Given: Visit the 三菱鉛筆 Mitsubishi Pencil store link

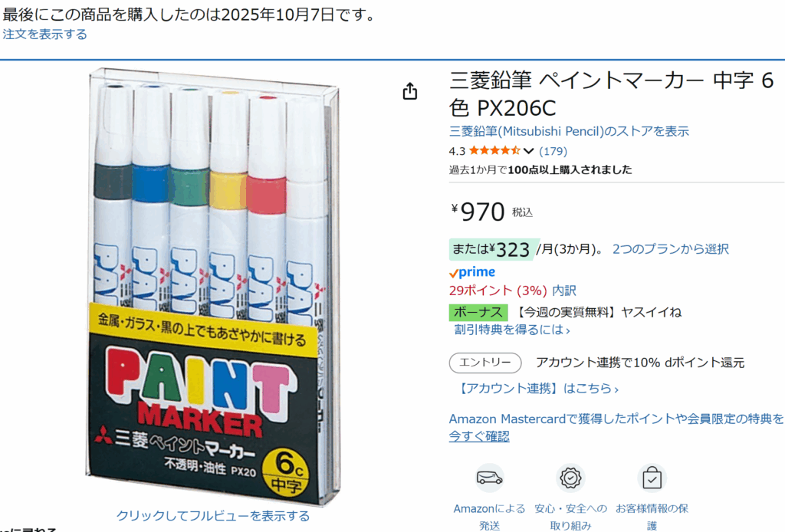Looking at the screenshot, I should (x=569, y=131).
